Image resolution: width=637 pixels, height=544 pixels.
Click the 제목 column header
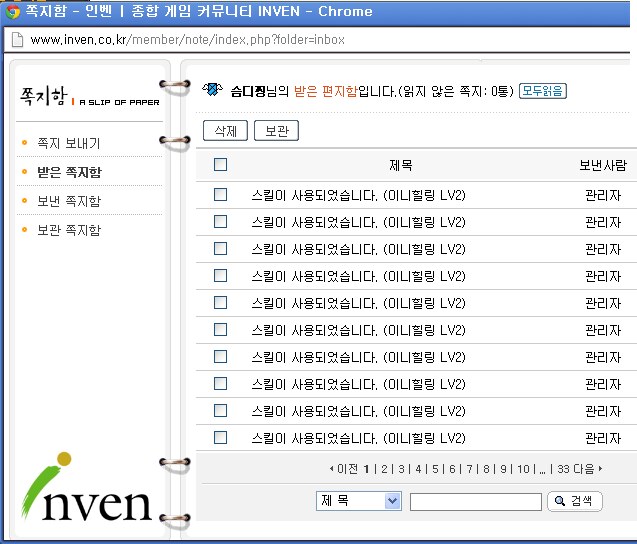click(401, 165)
